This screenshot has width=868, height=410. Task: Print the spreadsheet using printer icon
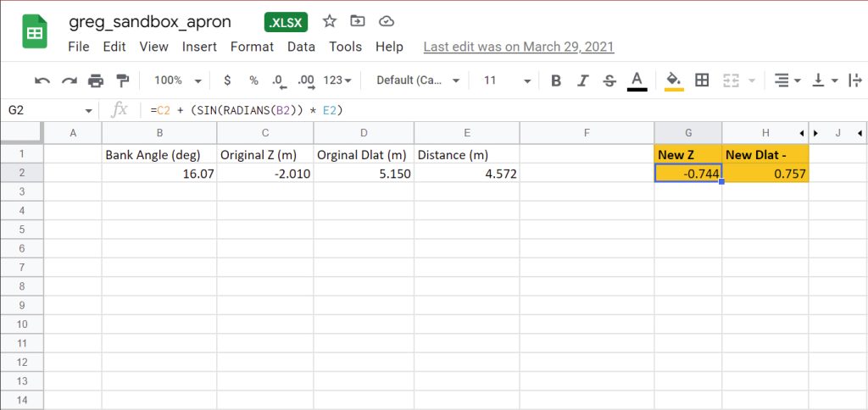coord(96,80)
